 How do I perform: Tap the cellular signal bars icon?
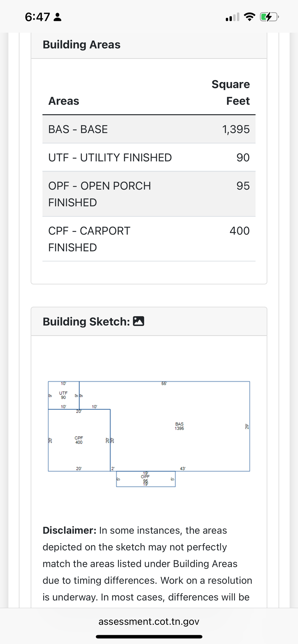click(232, 17)
